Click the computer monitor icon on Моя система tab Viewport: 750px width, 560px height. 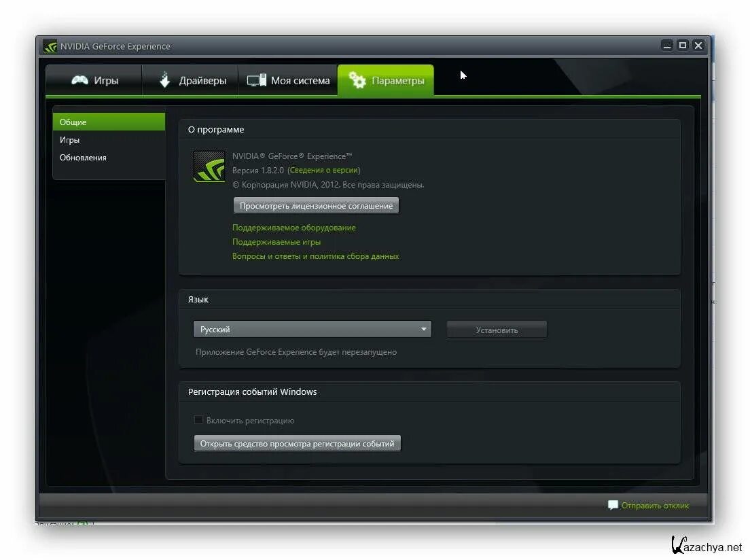(256, 80)
